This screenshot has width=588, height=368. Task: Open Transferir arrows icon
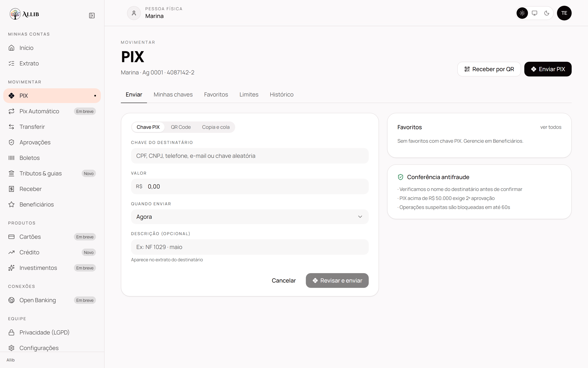tap(11, 127)
